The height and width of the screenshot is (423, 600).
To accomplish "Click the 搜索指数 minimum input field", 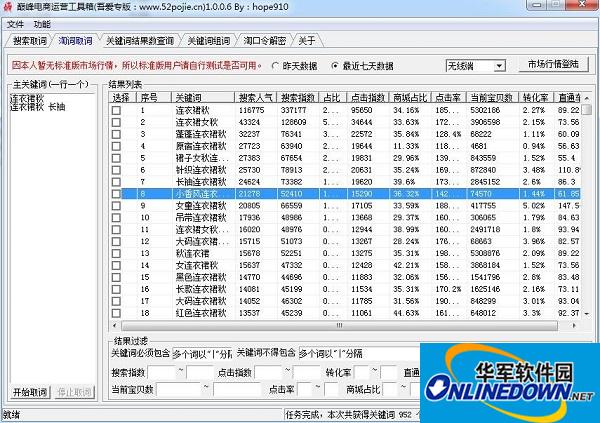I will click(161, 372).
